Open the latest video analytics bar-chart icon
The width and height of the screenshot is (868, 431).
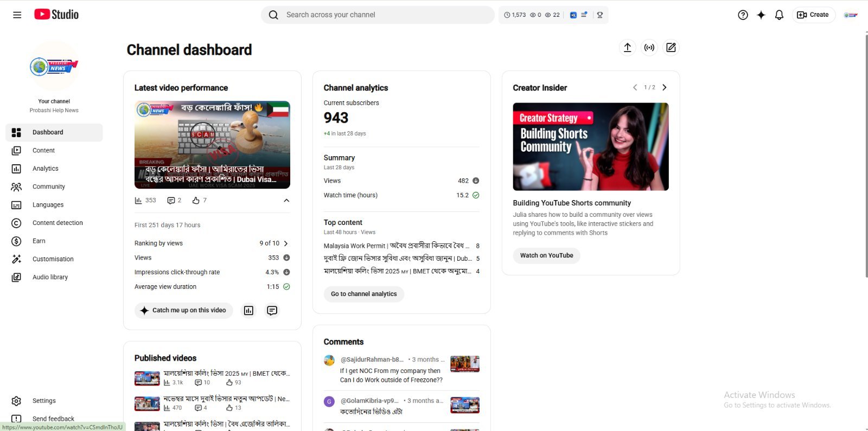coord(248,311)
